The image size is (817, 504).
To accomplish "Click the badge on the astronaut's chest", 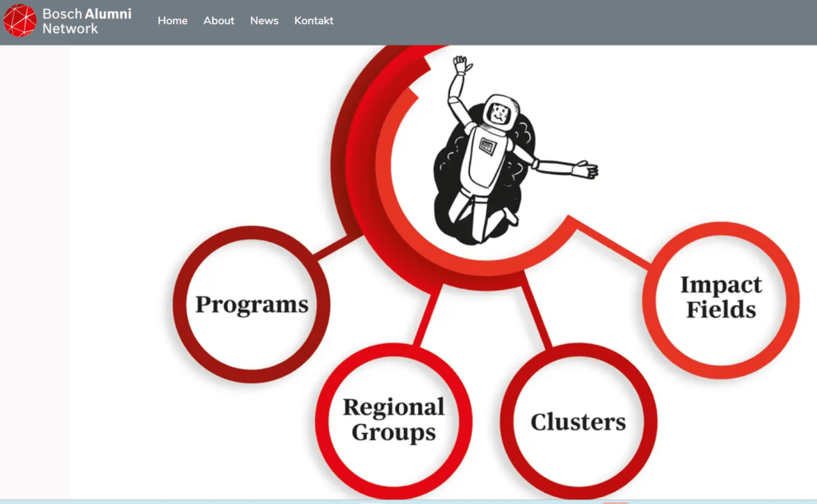I will 487,145.
